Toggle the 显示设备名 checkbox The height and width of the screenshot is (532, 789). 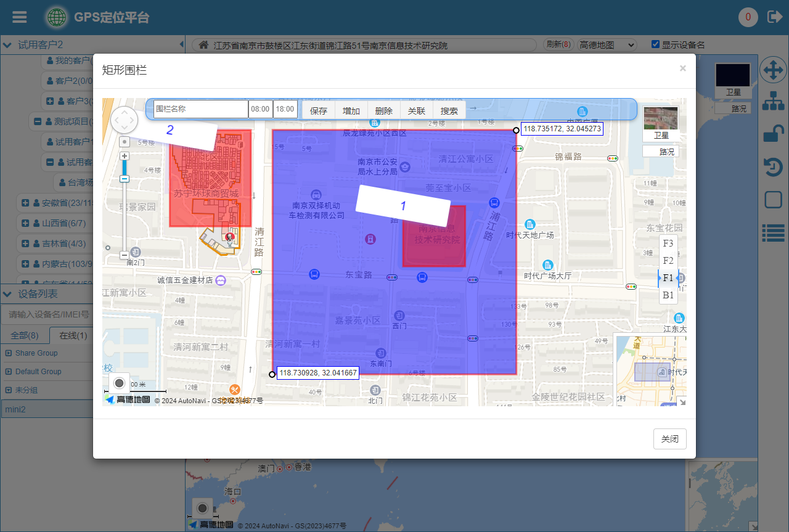click(x=656, y=44)
